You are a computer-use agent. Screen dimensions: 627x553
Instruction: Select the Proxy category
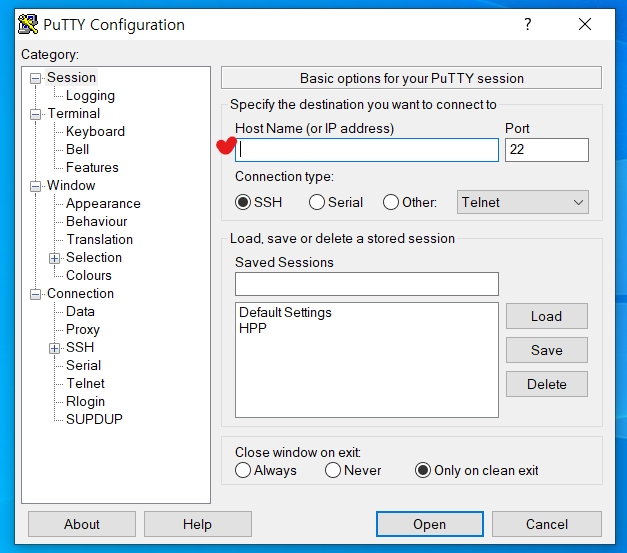[x=83, y=329]
